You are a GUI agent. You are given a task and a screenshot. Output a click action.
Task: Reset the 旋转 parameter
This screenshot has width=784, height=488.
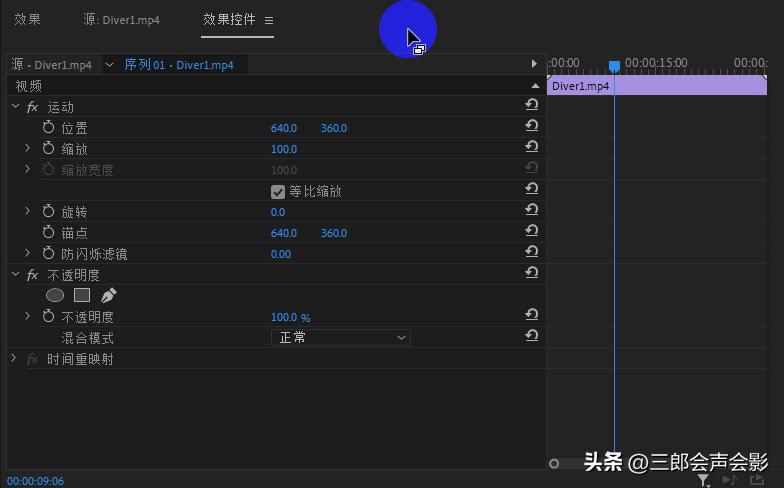(532, 210)
